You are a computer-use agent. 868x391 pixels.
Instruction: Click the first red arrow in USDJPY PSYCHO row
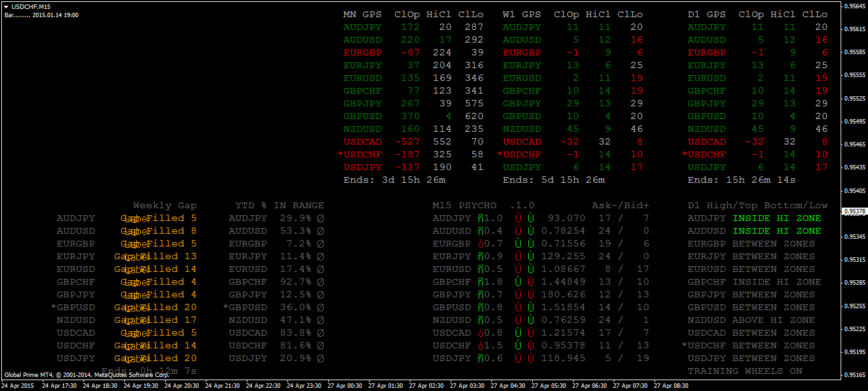519,358
